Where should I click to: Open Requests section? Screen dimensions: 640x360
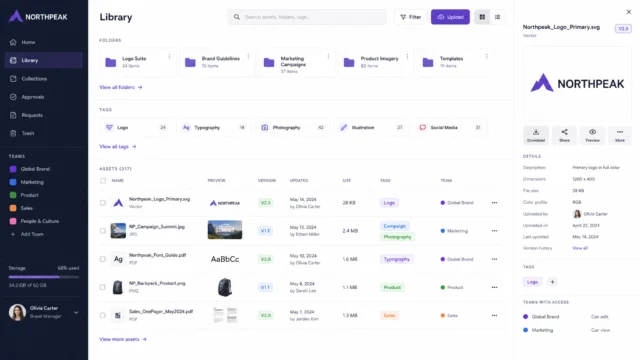44,115
